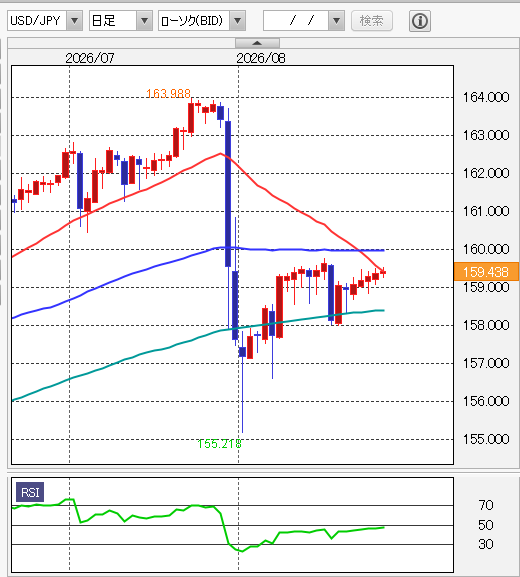
Task: Click the low price label 155.218
Action: 219,444
